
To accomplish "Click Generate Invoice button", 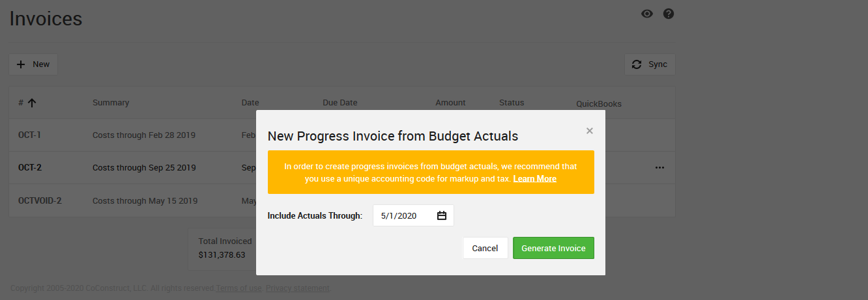I will tap(553, 248).
